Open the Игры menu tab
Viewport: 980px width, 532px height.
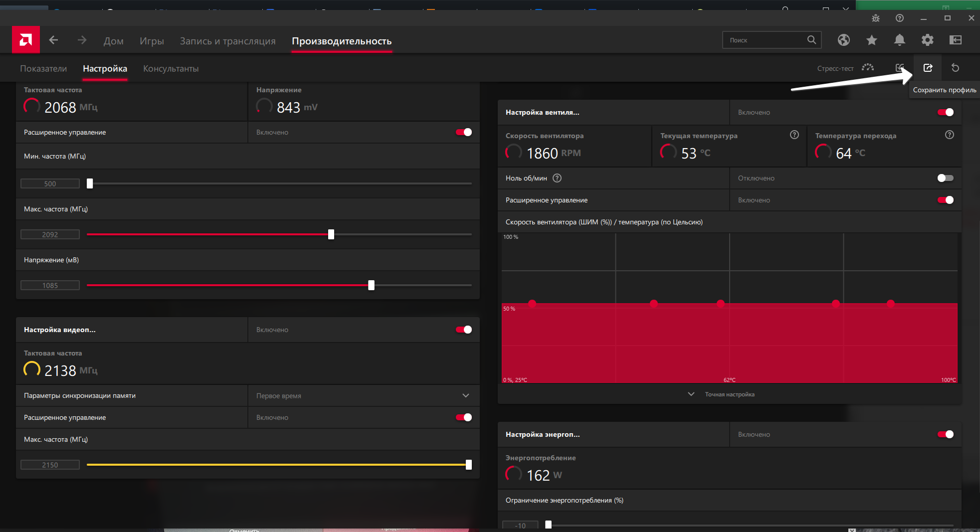coord(152,41)
